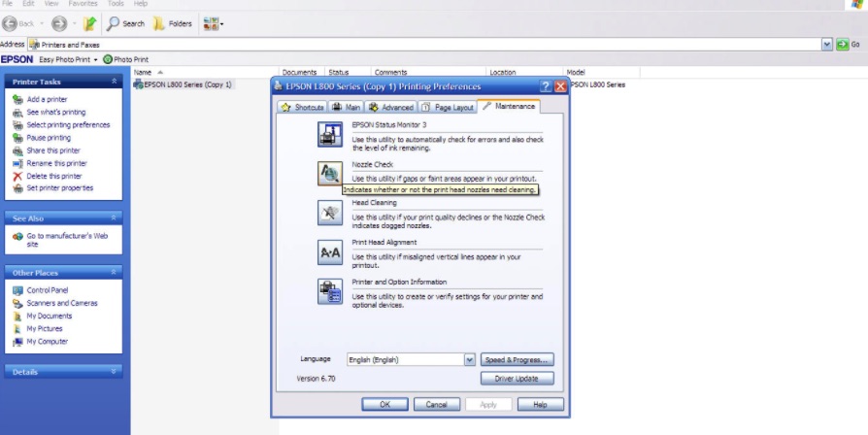Run the Nozzle Check utility icon
868x435 pixels.
tap(330, 174)
